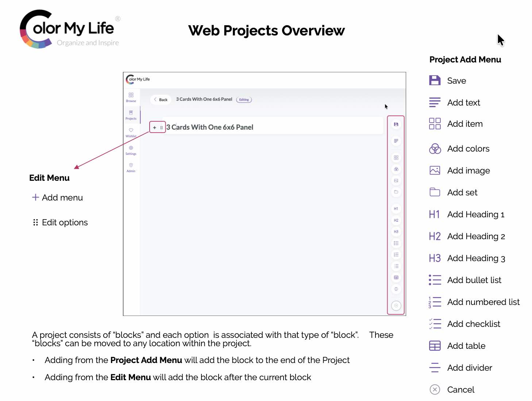Click the project name text beside the Back button
Viewport: 532px width, 401px height.
pos(204,99)
